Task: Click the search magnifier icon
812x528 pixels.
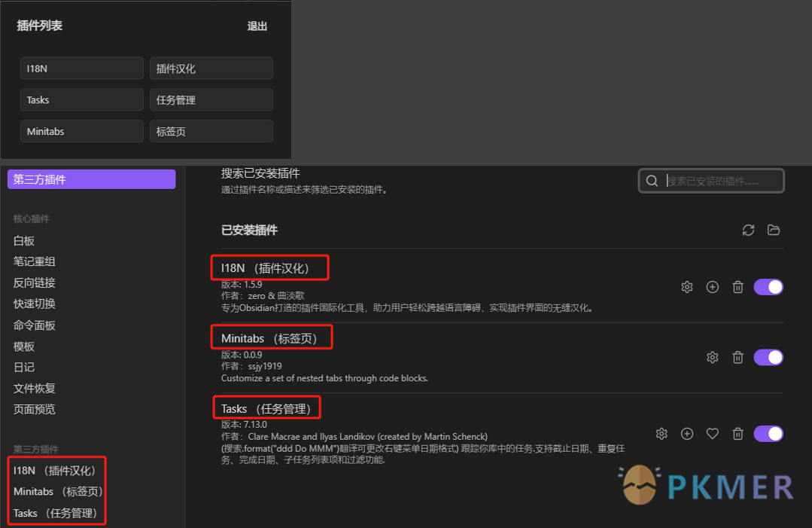Action: 652,180
